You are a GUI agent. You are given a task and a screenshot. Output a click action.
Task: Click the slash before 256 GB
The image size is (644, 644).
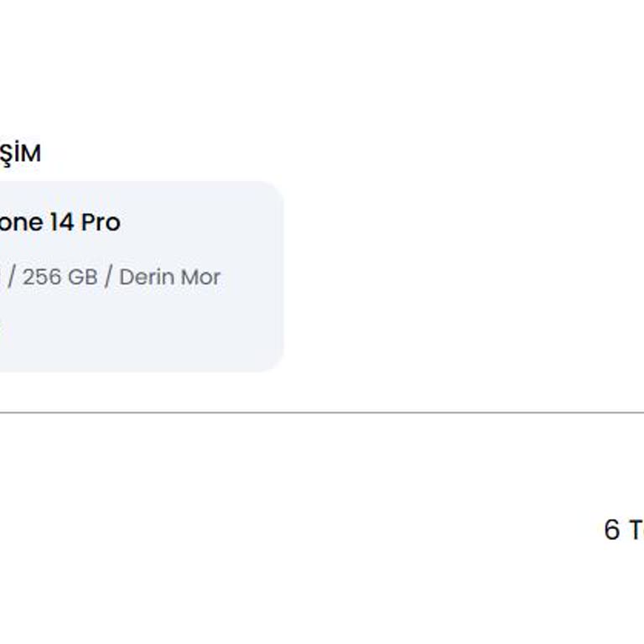pos(11,277)
